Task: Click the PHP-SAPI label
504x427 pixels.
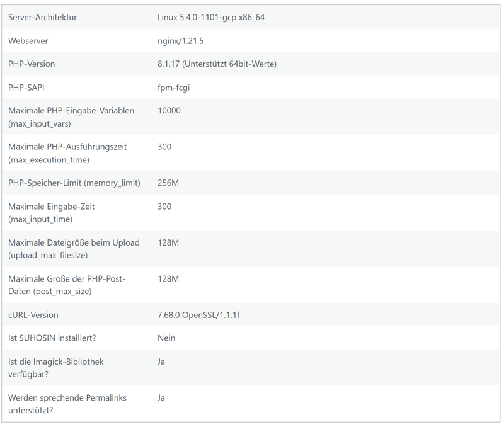Action: pos(26,88)
